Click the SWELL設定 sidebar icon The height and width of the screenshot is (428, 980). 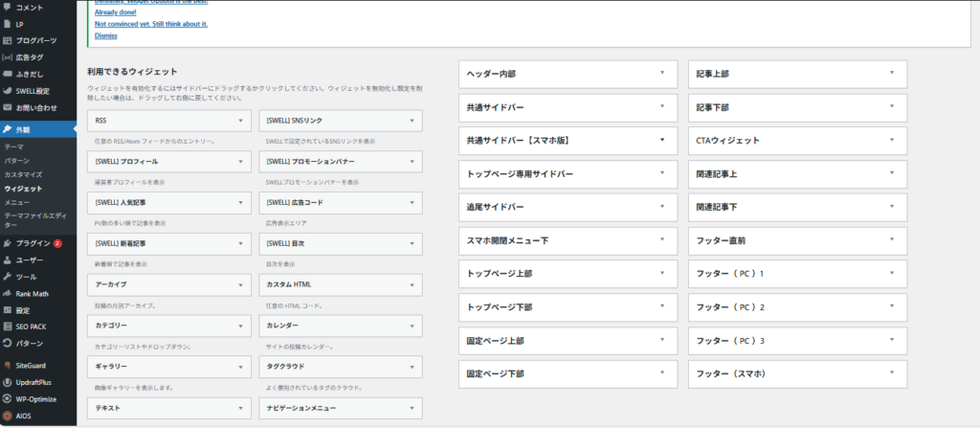[x=8, y=91]
